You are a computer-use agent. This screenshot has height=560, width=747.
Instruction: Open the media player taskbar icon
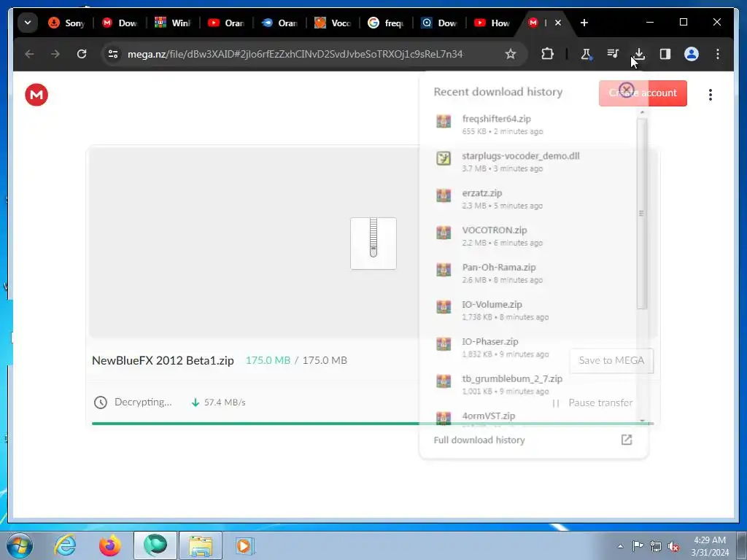[245, 545]
